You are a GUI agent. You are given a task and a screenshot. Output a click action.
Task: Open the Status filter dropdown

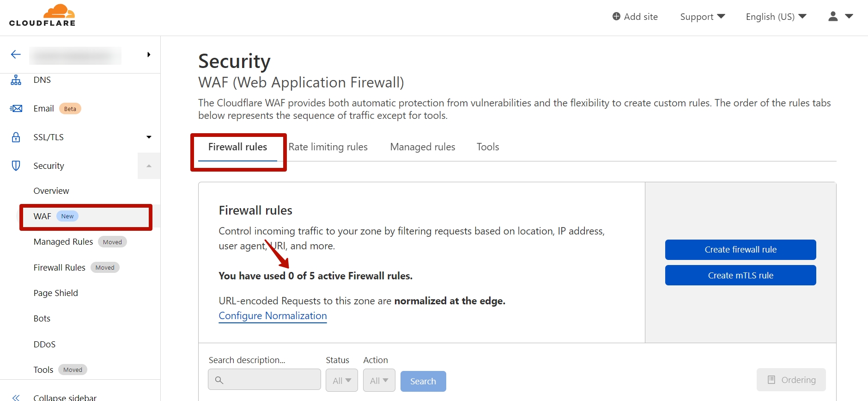(x=341, y=380)
